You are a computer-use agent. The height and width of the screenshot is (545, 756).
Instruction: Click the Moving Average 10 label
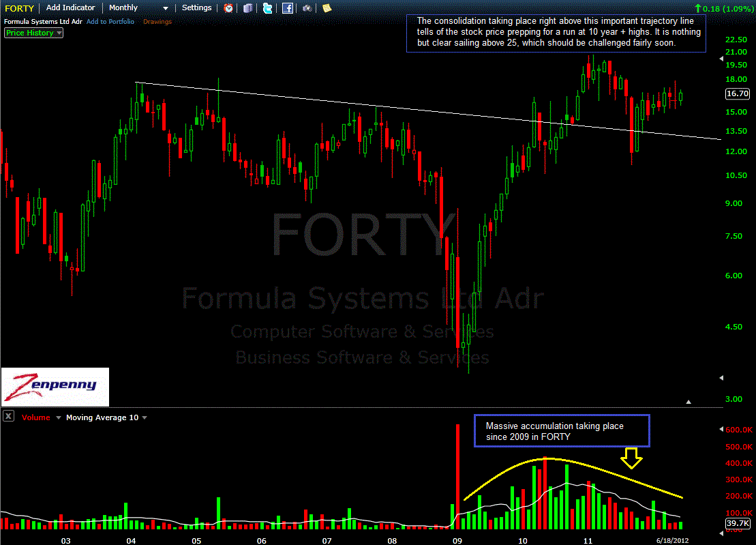click(102, 417)
